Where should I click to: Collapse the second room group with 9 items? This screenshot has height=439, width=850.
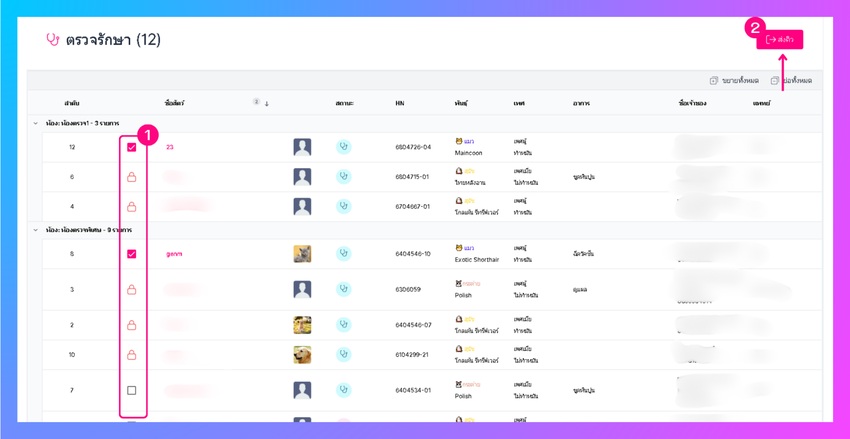35,230
